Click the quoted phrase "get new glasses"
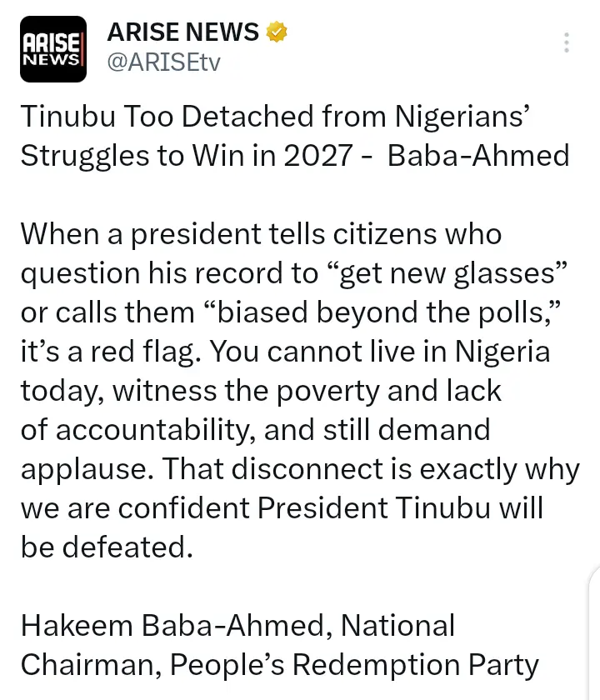The height and width of the screenshot is (700, 600). (441, 272)
